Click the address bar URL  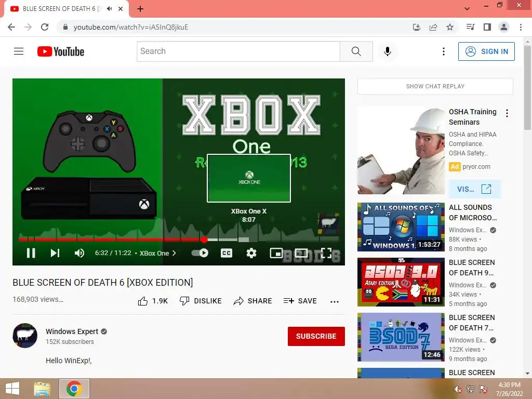(x=130, y=27)
